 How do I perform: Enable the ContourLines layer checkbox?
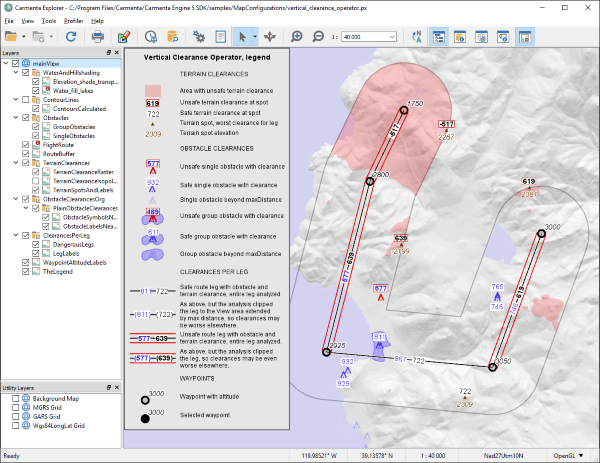tap(26, 99)
